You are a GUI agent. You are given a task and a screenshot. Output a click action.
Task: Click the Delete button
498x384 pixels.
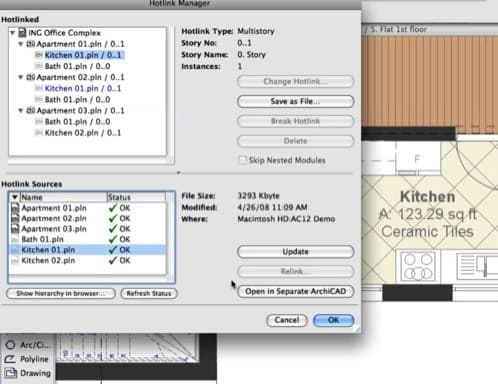click(x=296, y=141)
